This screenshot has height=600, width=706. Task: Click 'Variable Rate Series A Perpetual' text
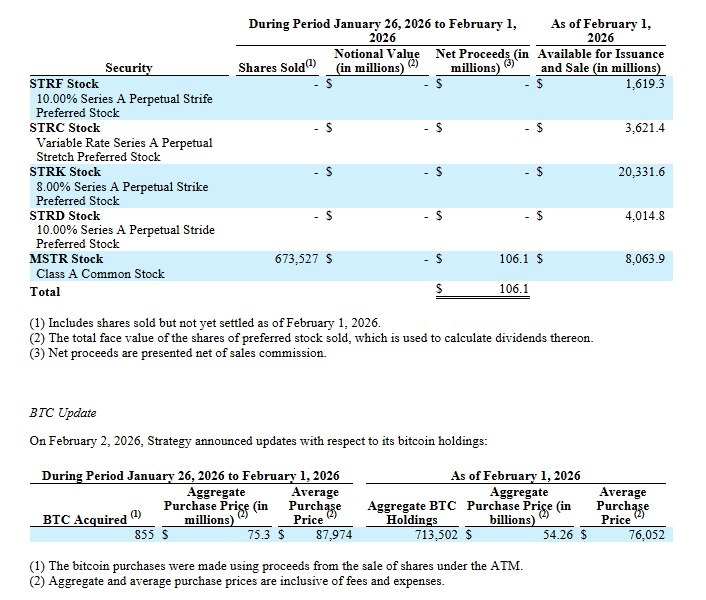[x=124, y=143]
